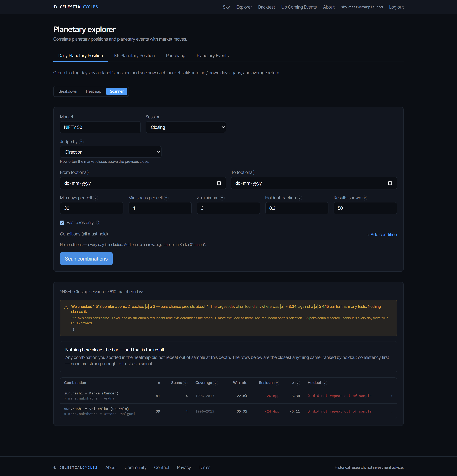
Task: Open Up Coming Events navigation link
Action: (x=299, y=7)
